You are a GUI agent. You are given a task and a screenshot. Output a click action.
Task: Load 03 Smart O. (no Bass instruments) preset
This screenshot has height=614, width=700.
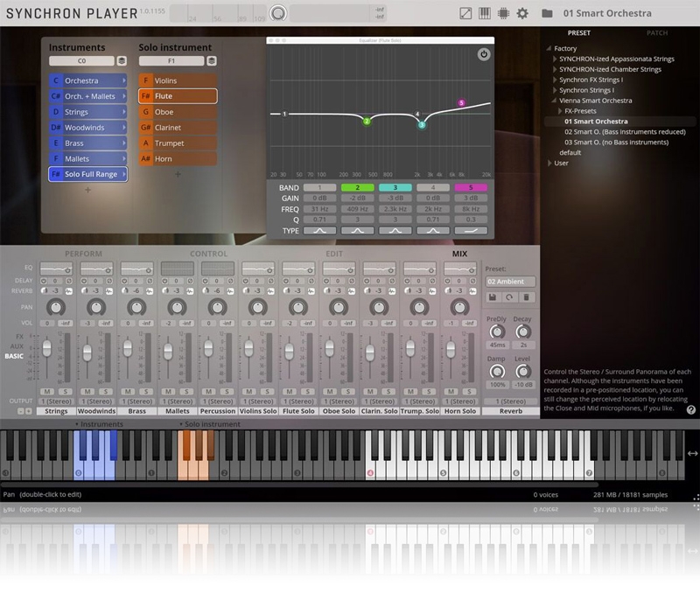point(616,143)
